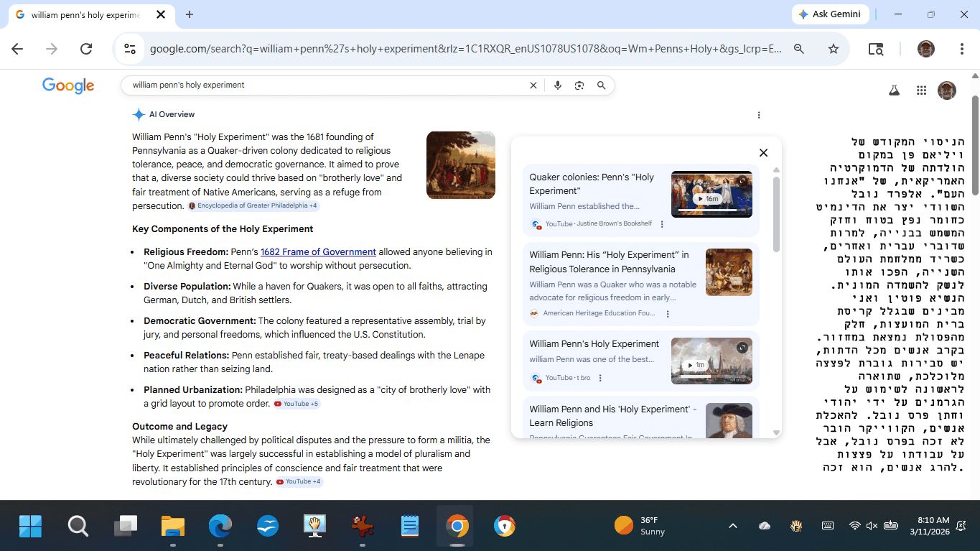Click the Ask Gemini button
The width and height of the screenshot is (980, 551).
[831, 14]
